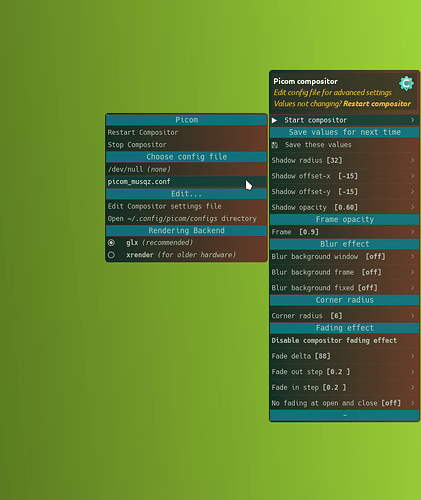This screenshot has height=500, width=421.
Task: Choose Restart Compositor from Picom menu
Action: (x=186, y=132)
